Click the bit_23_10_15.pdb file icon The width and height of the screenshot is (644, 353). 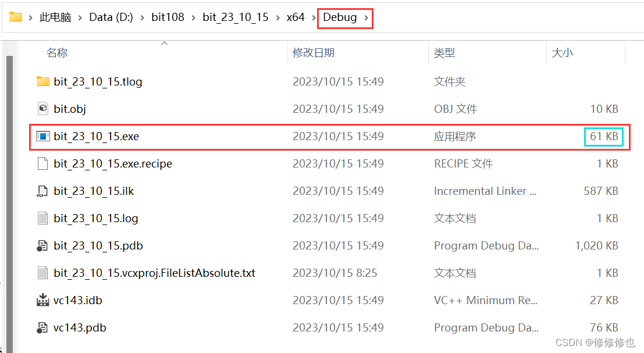(42, 245)
